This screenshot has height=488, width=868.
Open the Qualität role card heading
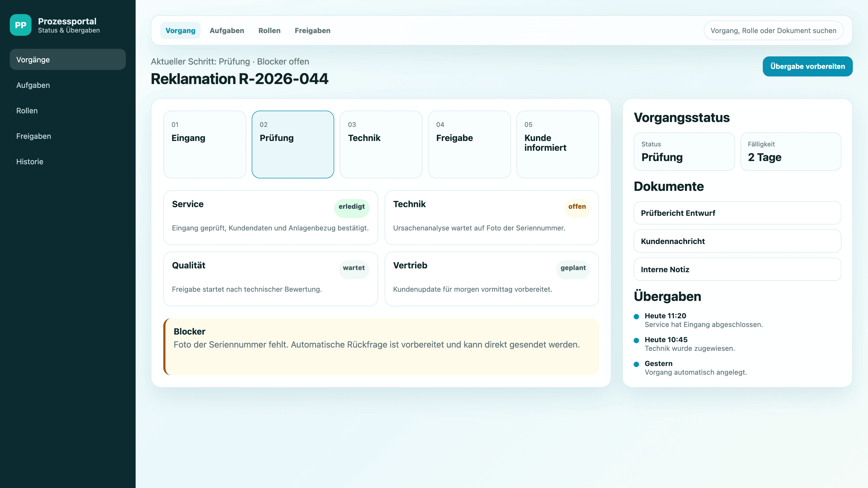(x=188, y=265)
